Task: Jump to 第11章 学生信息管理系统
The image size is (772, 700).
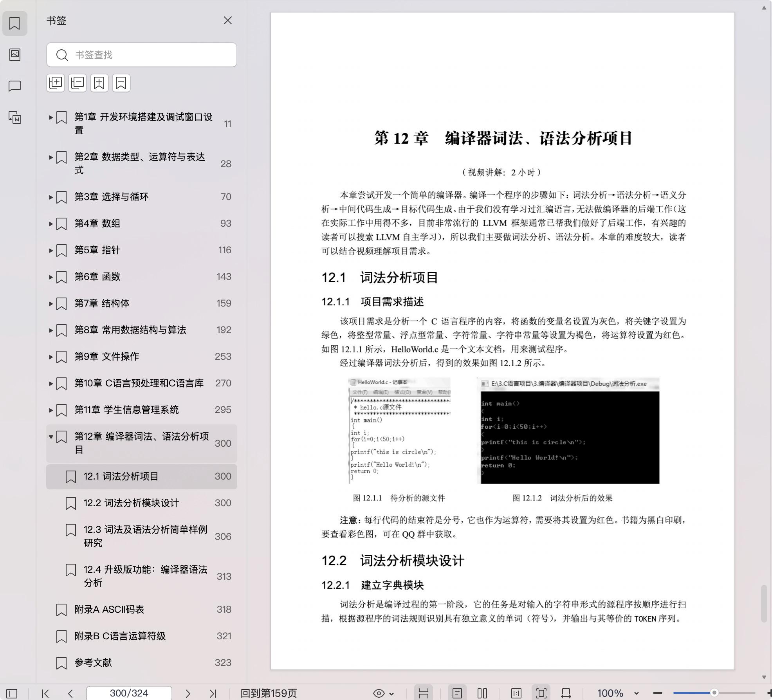Action: [141, 410]
